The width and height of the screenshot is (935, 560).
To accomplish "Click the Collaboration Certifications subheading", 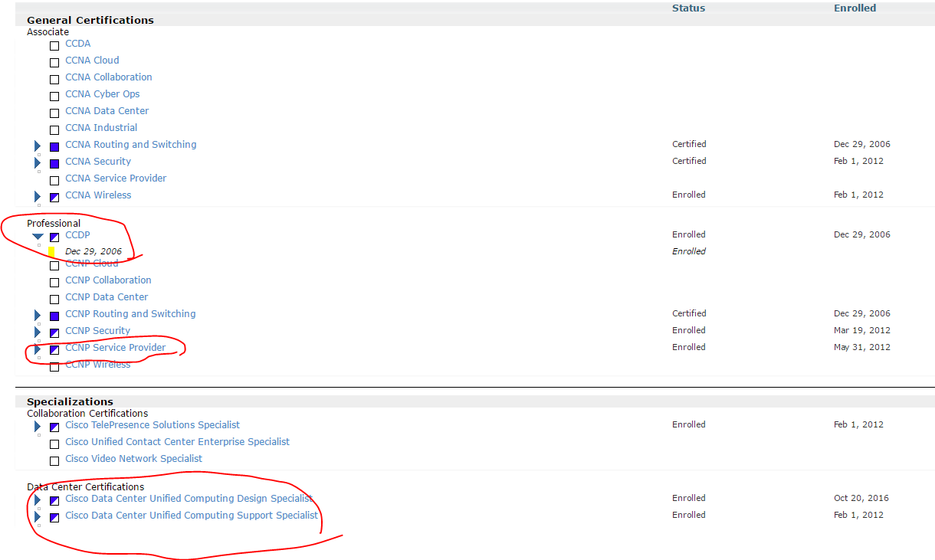I will point(87,414).
